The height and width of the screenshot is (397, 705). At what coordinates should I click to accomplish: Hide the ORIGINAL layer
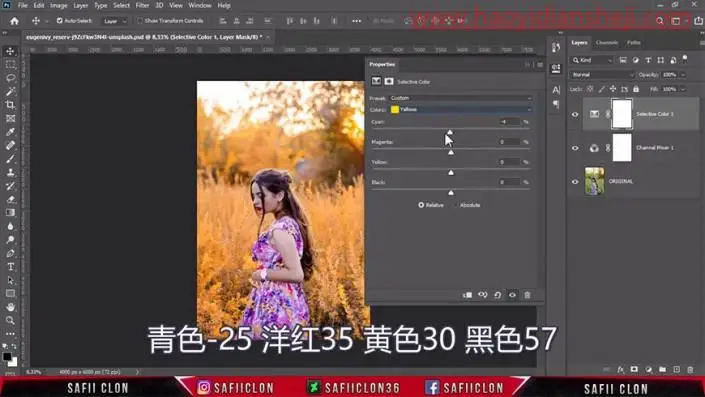coord(575,182)
